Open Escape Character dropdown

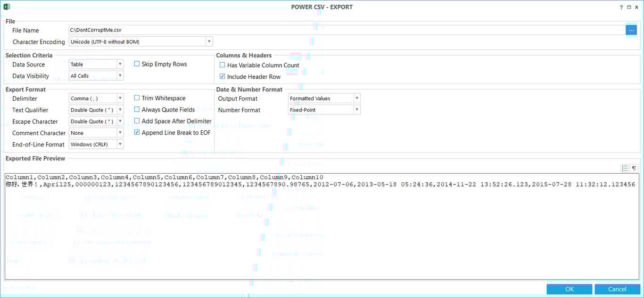click(x=96, y=121)
